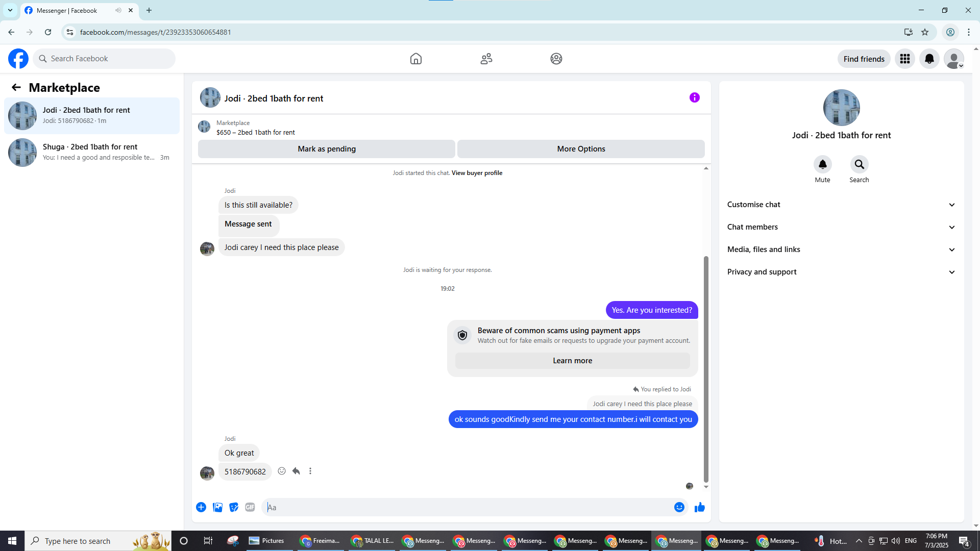Click the blue plus icon for more actions
The height and width of the screenshot is (551, 980).
pyautogui.click(x=201, y=507)
